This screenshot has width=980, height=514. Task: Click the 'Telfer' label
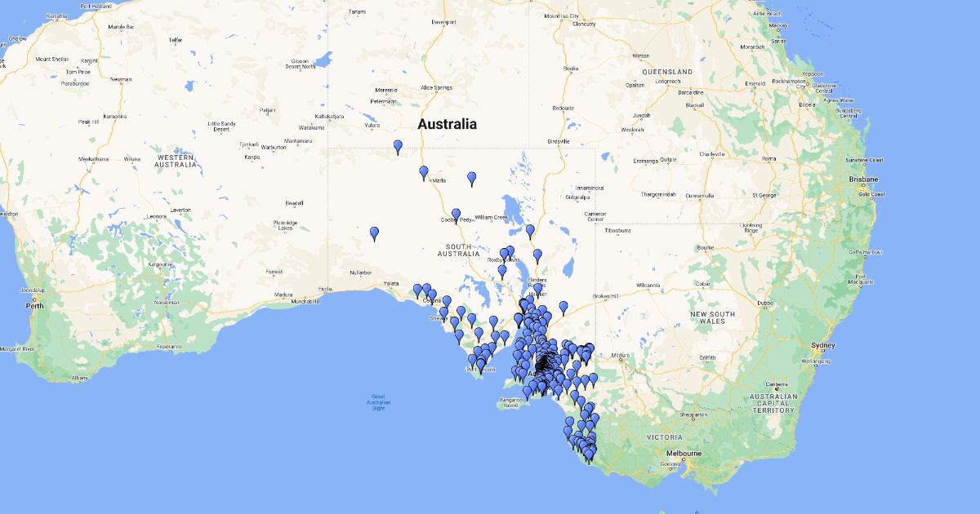tap(175, 40)
